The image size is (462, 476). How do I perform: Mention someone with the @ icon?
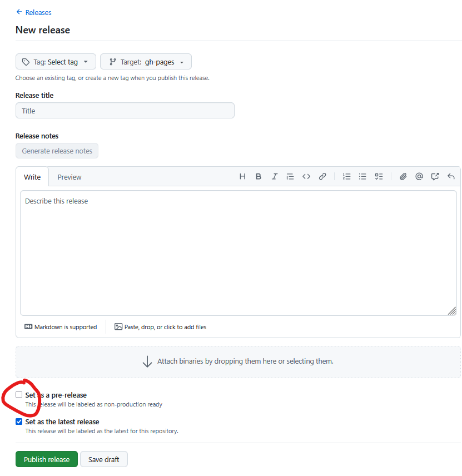pyautogui.click(x=419, y=176)
